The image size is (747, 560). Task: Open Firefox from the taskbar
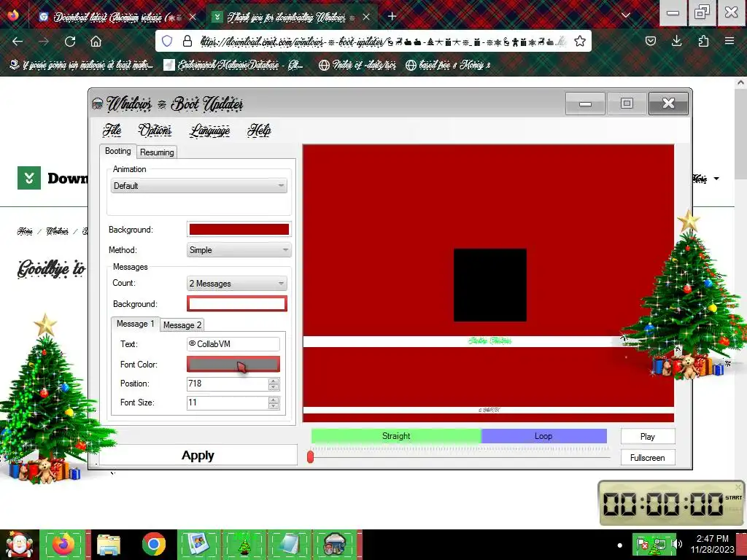pos(63,544)
